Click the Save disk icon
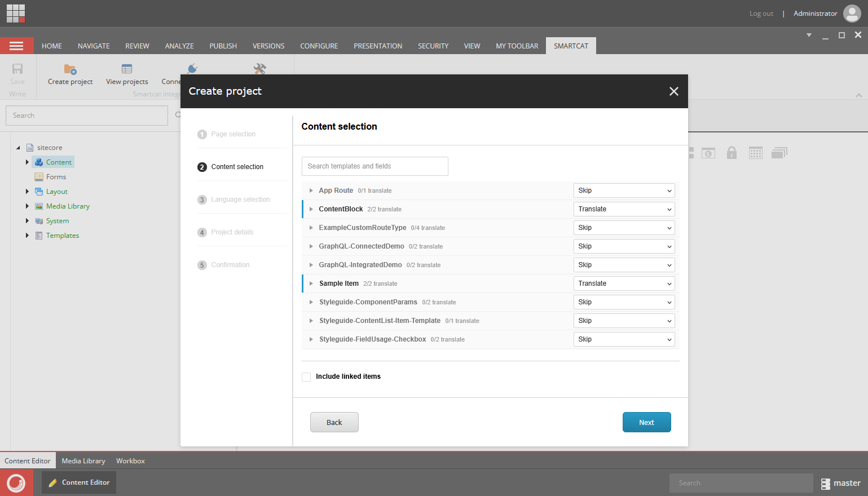 point(17,69)
